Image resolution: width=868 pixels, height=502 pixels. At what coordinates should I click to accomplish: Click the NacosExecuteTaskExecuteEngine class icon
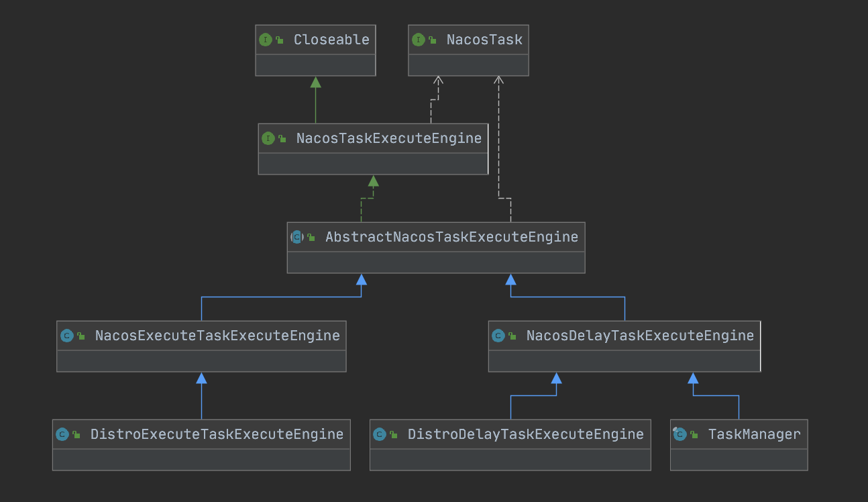click(66, 336)
